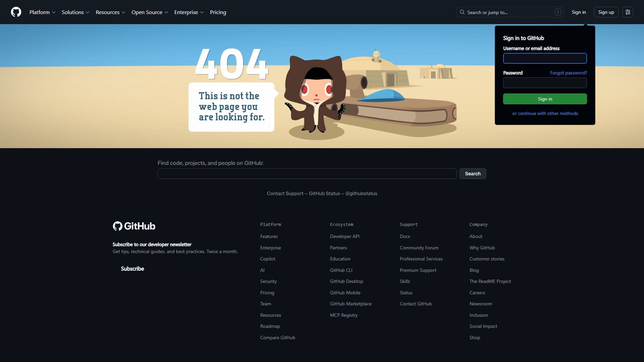Open Status link in Support column
The width and height of the screenshot is (644, 362).
[406, 293]
